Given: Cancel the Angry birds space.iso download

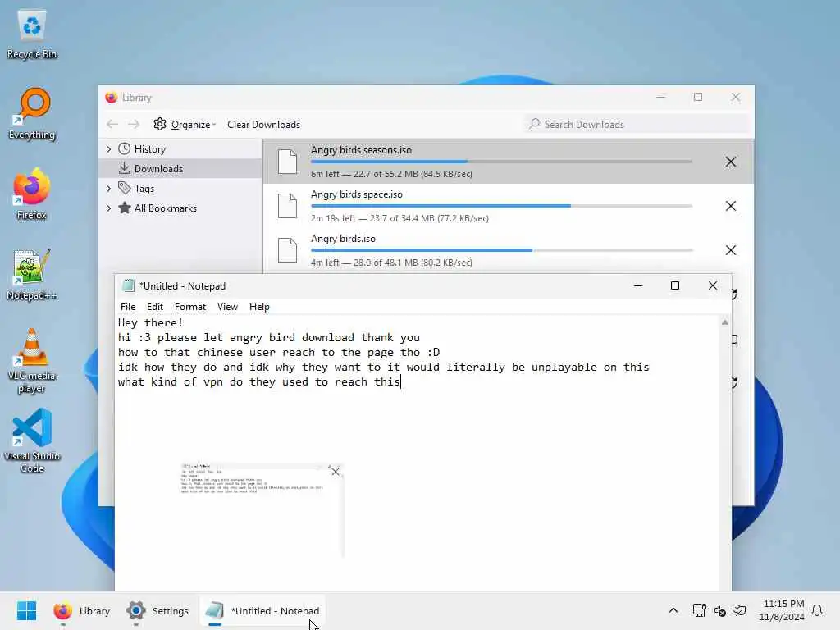Looking at the screenshot, I should pyautogui.click(x=730, y=206).
